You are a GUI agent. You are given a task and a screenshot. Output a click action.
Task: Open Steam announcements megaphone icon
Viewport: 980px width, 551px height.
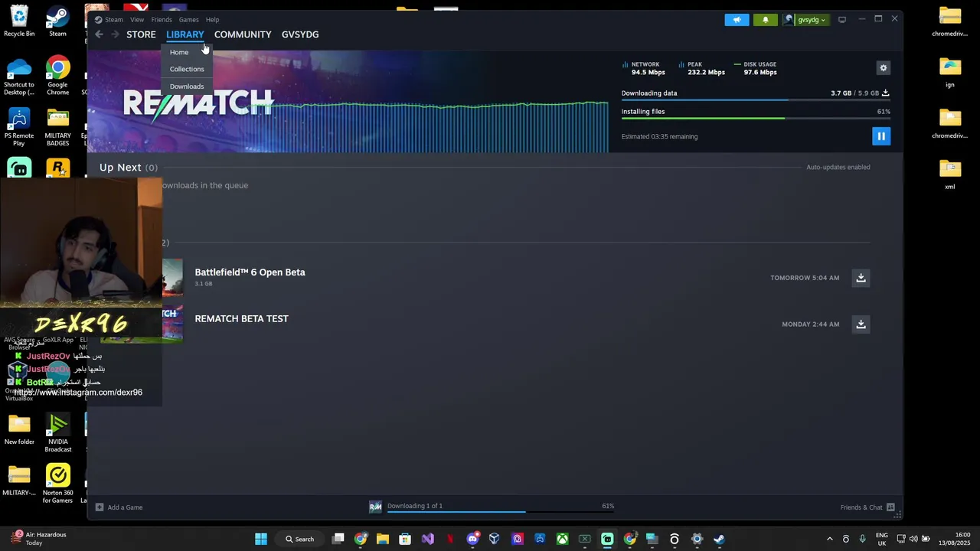pyautogui.click(x=737, y=20)
